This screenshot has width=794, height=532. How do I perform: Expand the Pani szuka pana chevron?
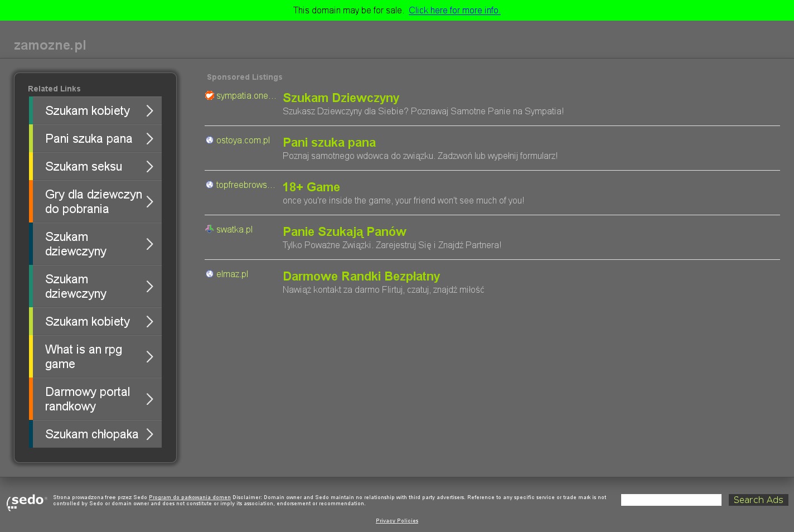(149, 139)
